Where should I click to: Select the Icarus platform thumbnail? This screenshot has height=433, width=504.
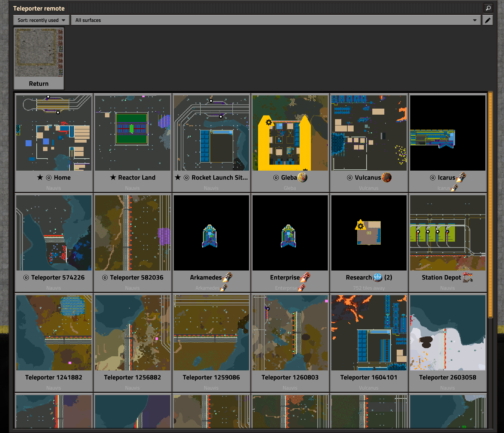(448, 133)
